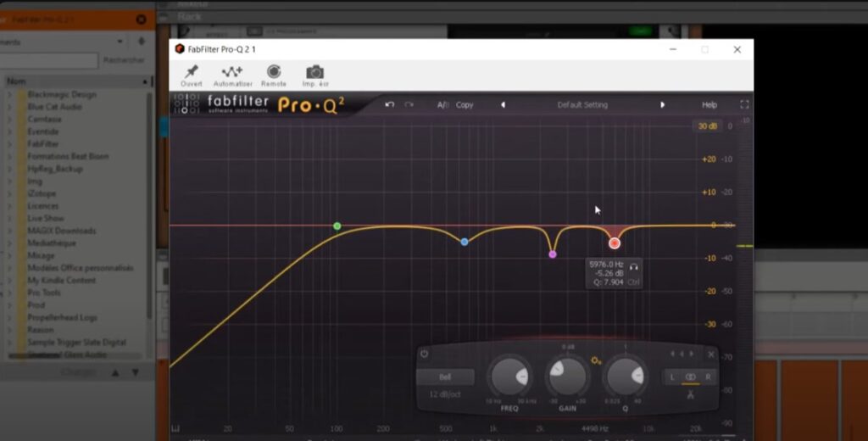Select previous preset arrow in Pro-Q 2
The height and width of the screenshot is (441, 868).
[x=504, y=104]
